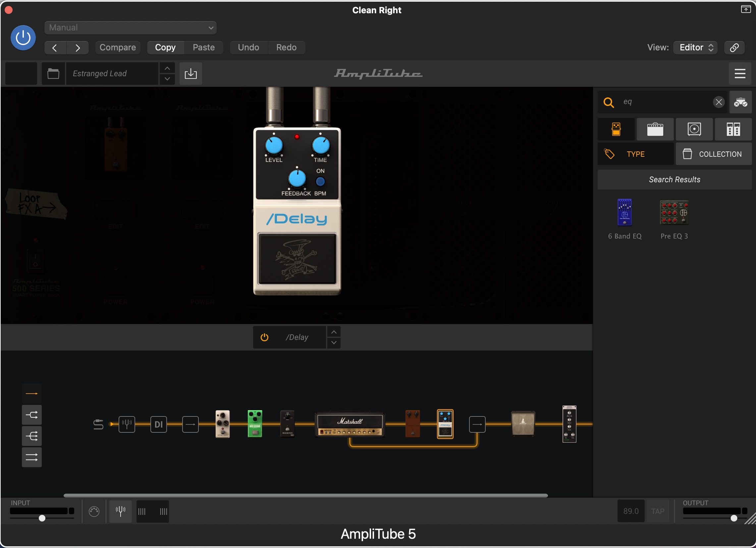
Task: Select the Pre EQ 3 thumbnail
Action: point(674,213)
